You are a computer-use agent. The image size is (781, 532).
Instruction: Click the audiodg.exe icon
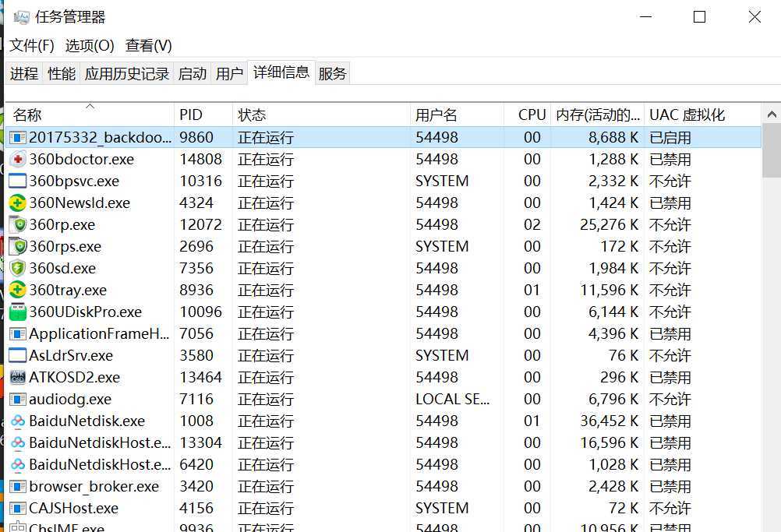pyautogui.click(x=17, y=399)
